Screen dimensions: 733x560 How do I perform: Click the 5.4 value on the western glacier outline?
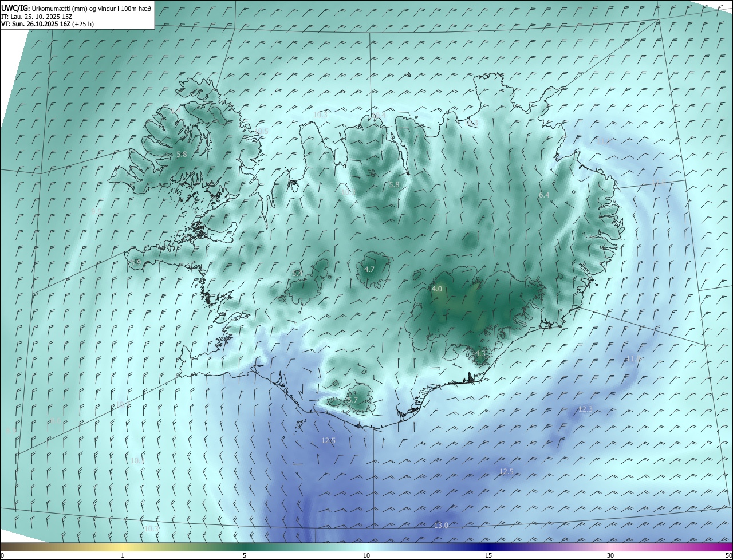pyautogui.click(x=297, y=274)
